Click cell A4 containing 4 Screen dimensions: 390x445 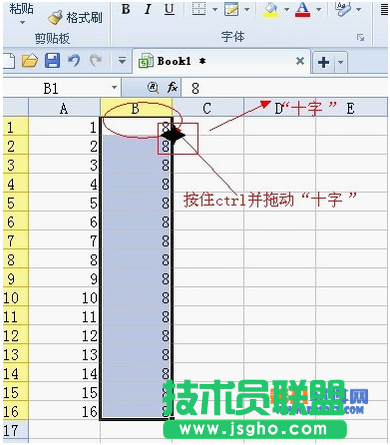click(x=64, y=183)
